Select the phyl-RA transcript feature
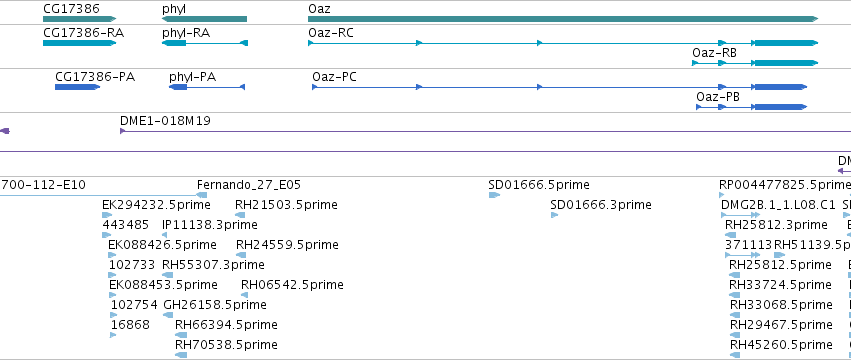851x360 pixels. coord(205,43)
